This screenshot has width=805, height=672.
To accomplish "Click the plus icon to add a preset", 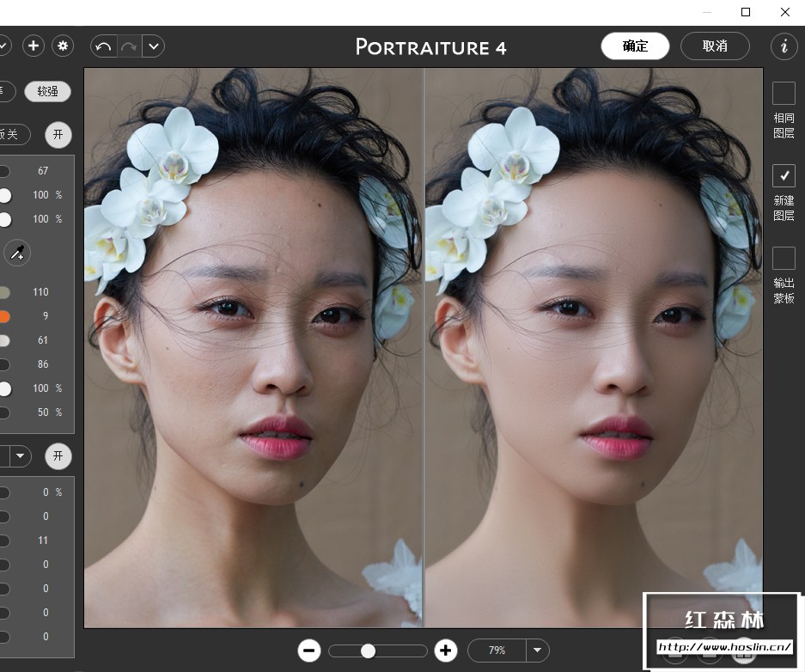I will click(x=33, y=46).
